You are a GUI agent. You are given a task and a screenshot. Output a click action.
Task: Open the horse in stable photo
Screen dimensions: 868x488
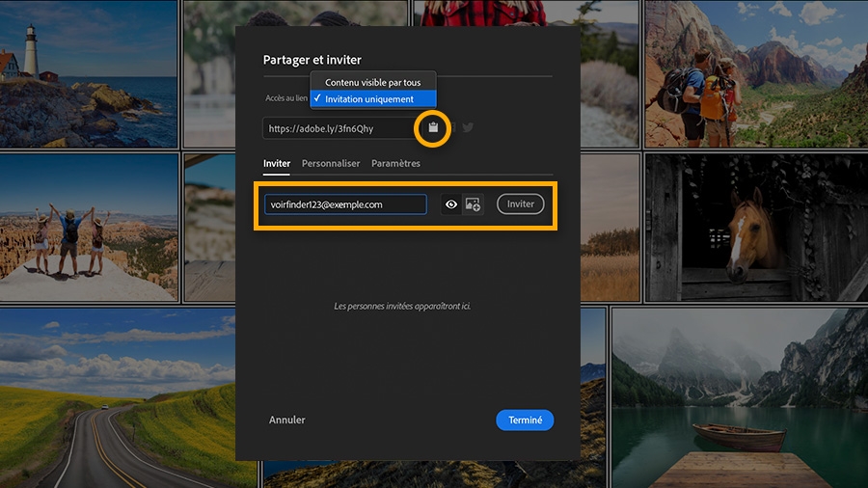[756, 228]
